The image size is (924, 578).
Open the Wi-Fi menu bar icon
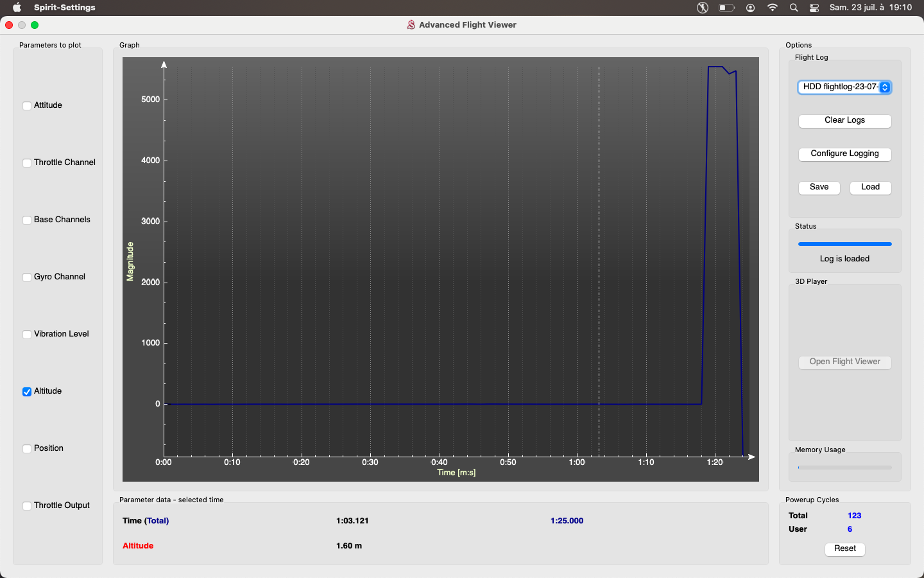(x=773, y=8)
